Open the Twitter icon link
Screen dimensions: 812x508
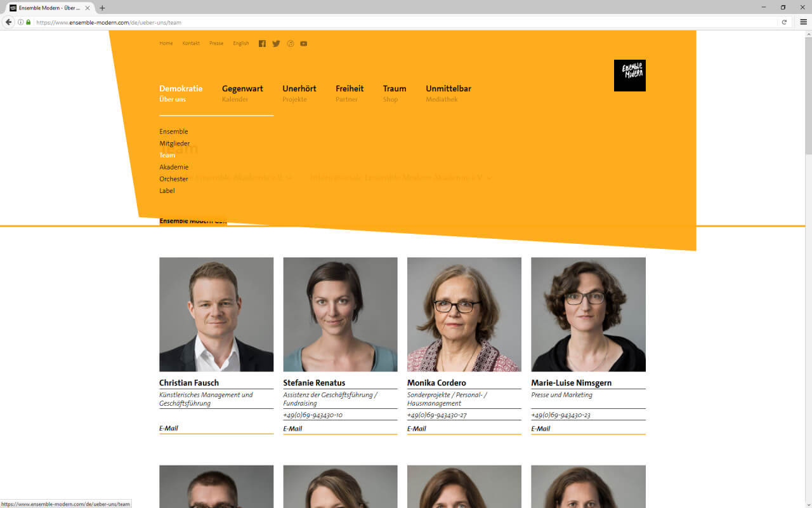pos(276,44)
